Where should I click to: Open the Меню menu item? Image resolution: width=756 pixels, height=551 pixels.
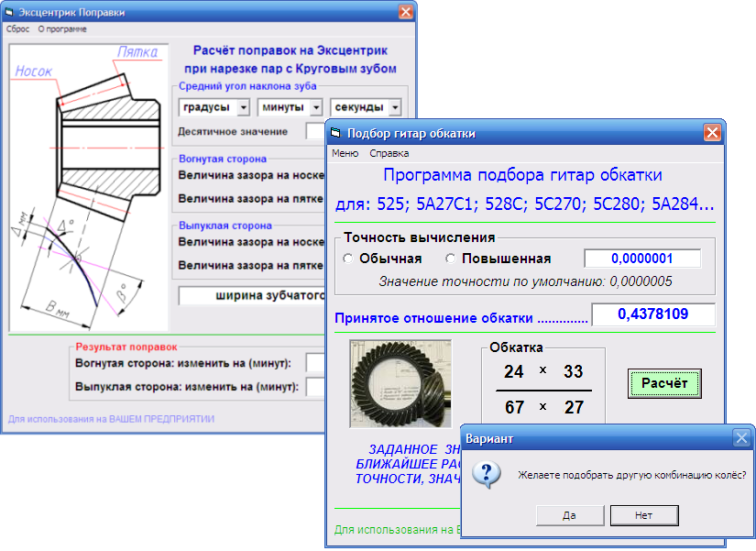pos(345,153)
